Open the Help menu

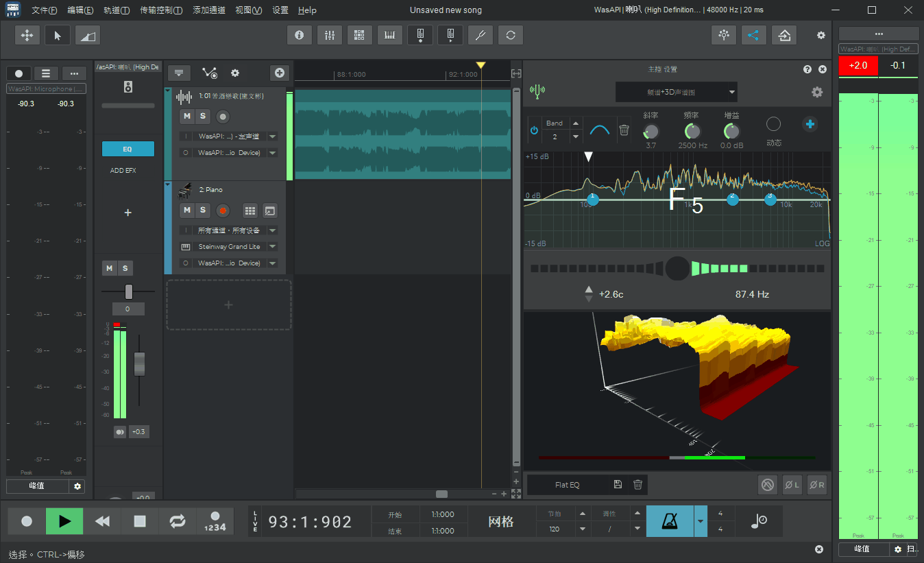click(x=307, y=10)
